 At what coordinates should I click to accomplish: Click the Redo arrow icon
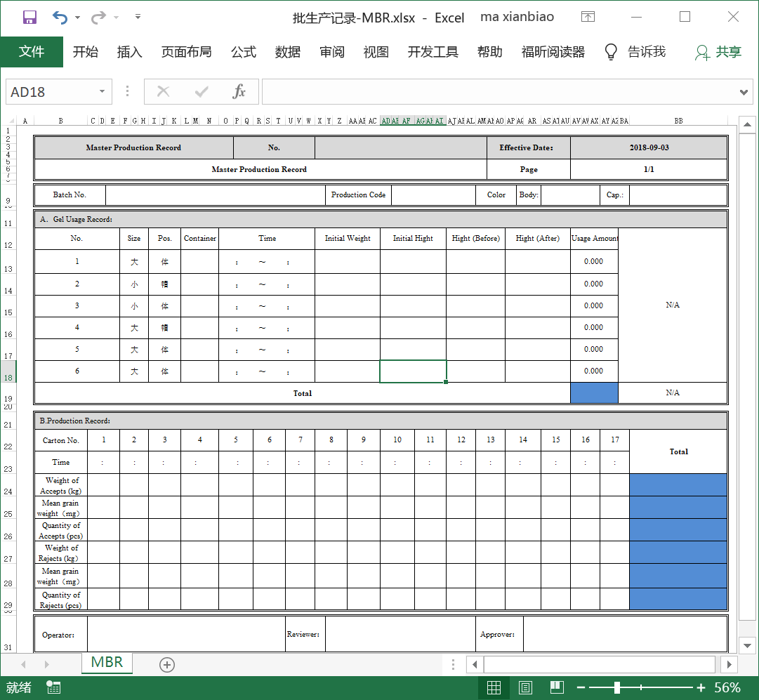(98, 17)
